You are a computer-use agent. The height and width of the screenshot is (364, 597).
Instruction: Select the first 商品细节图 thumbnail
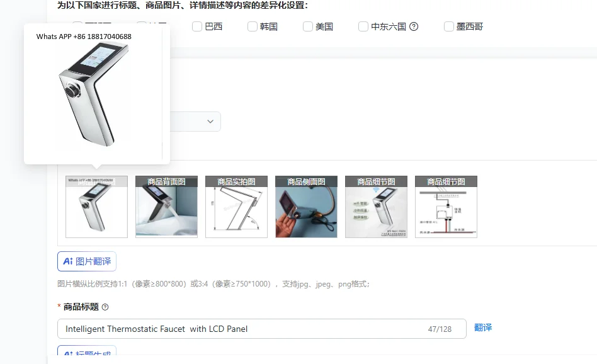pos(375,207)
